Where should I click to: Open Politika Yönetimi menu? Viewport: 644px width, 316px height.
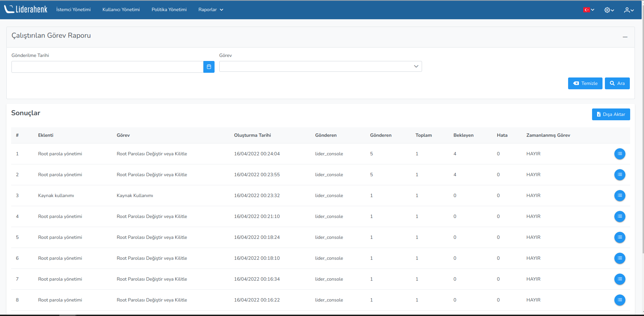point(169,9)
